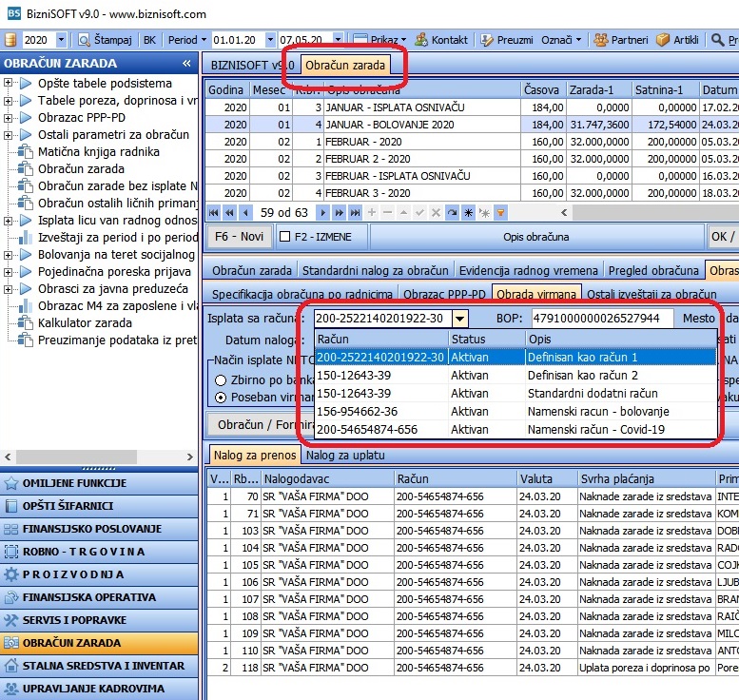Open the year 2020 dropdown
739x700 pixels.
pos(61,40)
